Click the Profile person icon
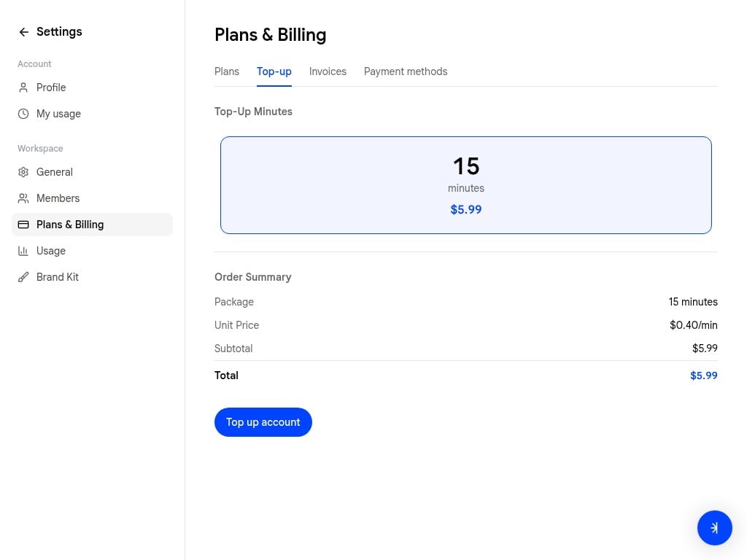Screen dimensions: 747x560 [23, 87]
